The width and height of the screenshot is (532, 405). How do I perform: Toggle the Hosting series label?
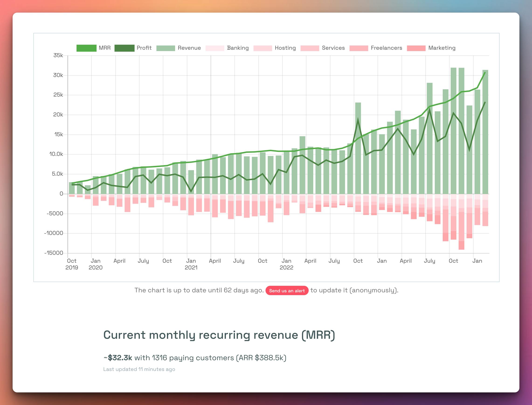[285, 48]
